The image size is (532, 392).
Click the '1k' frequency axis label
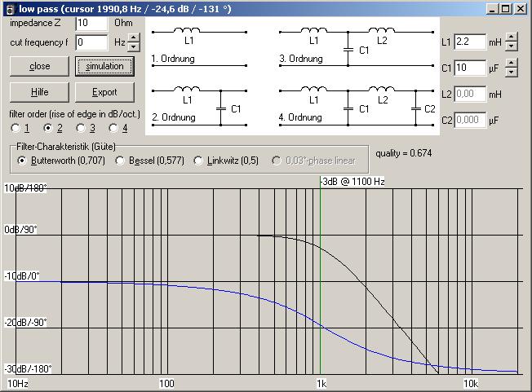321,384
